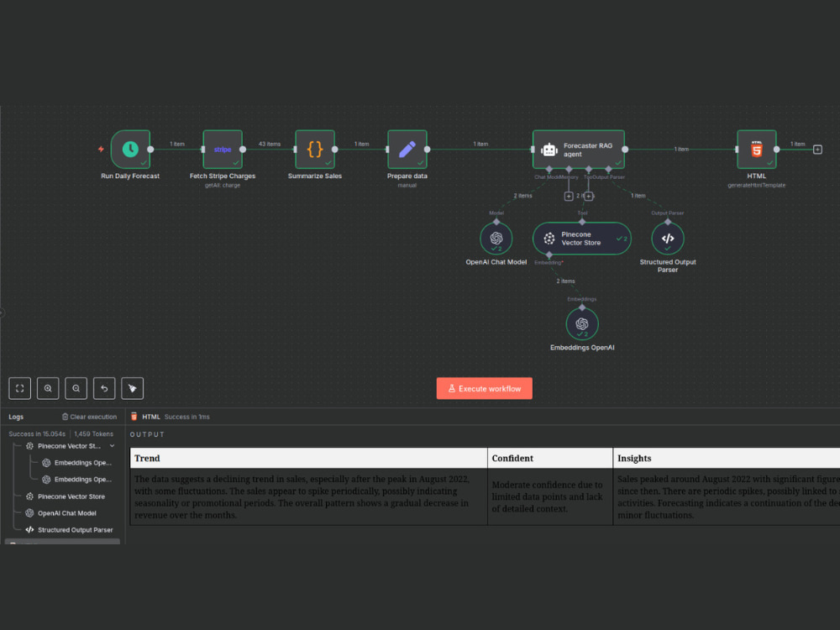840x630 pixels.
Task: Click the Trend column header
Action: click(308, 458)
